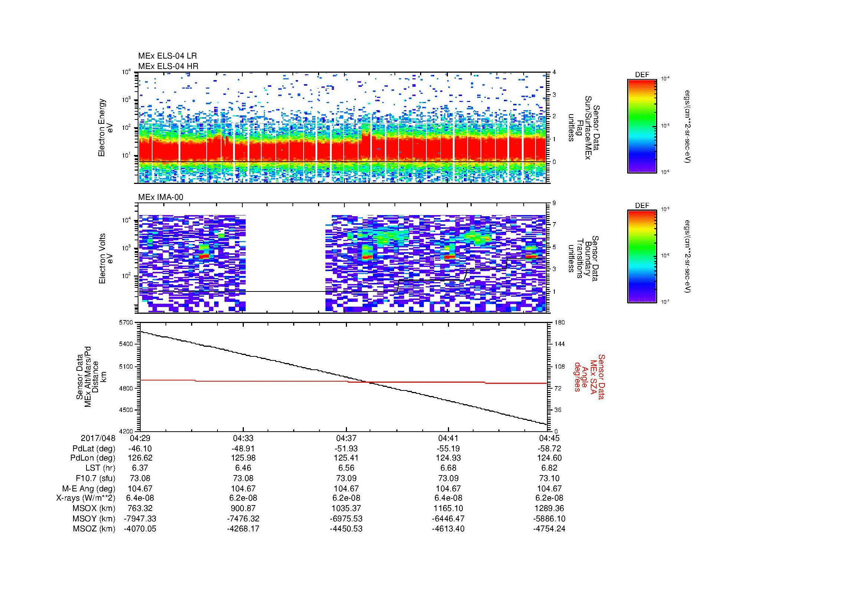Click the PdLat value '-58.72'

click(549, 449)
